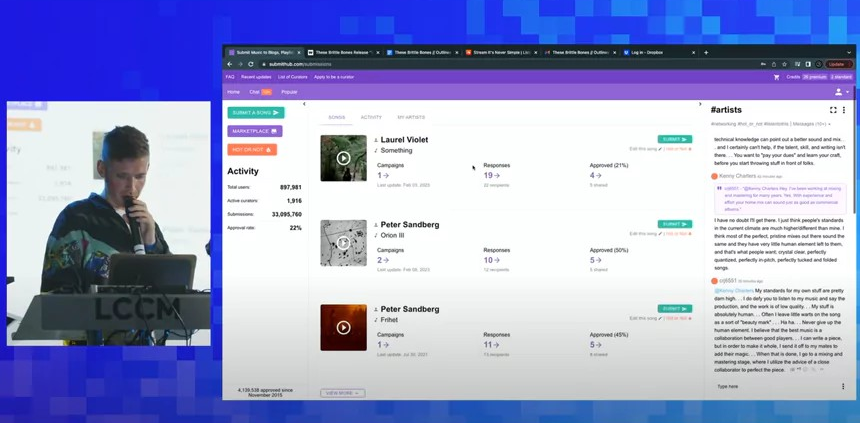Image resolution: width=860 pixels, height=423 pixels.
Task: View the 19 responses for Something
Action: tap(491, 176)
